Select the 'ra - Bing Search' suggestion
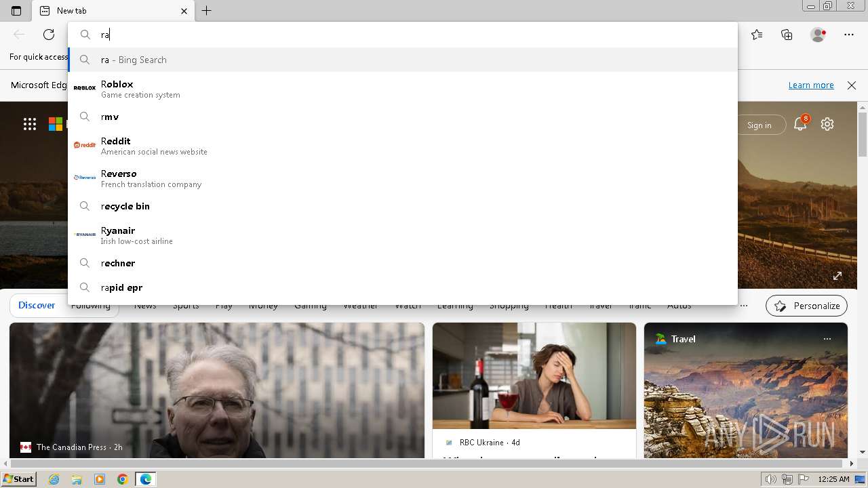The height and width of the screenshot is (488, 868). click(403, 60)
